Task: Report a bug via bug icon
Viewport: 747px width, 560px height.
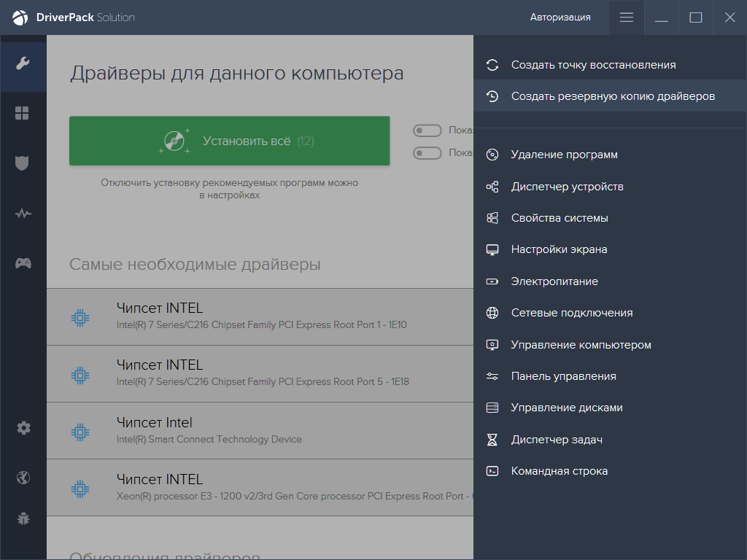Action: coord(23,518)
